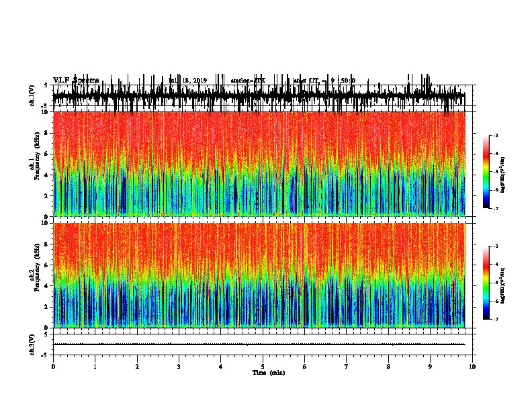The image size is (532, 411).
Task: Click the ch.1 spectrogram color bar
Action: tap(486, 172)
